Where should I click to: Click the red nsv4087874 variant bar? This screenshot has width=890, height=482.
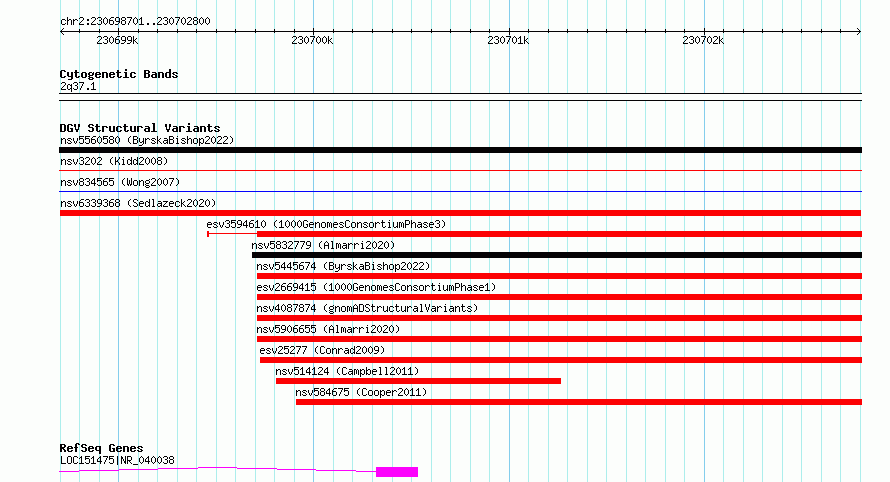(559, 318)
